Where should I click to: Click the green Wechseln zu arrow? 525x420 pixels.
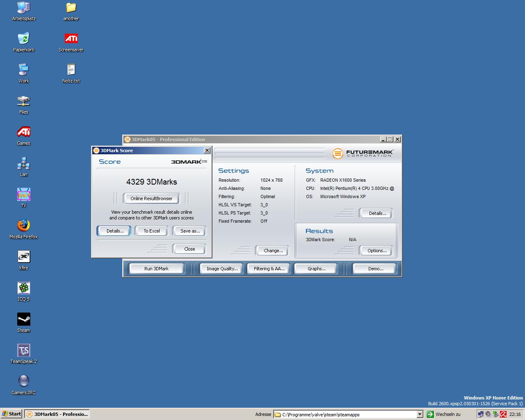(430, 414)
